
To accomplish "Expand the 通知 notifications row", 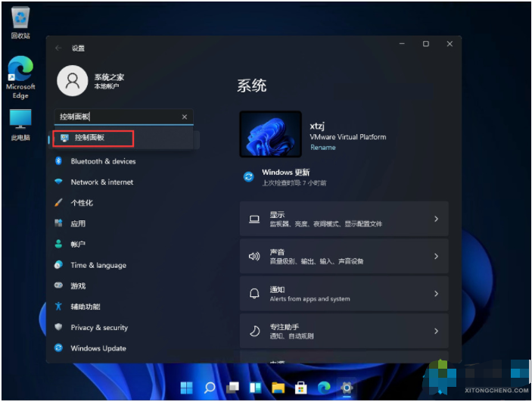I will click(x=344, y=294).
